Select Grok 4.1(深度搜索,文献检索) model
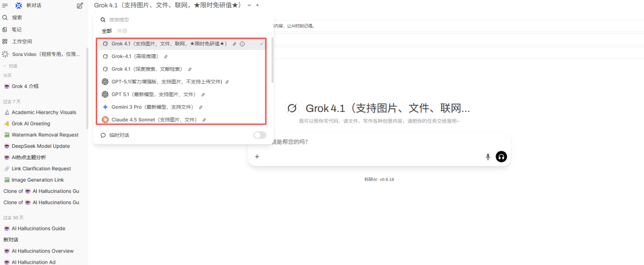Viewport: 644px width, 265px height. coord(182,69)
